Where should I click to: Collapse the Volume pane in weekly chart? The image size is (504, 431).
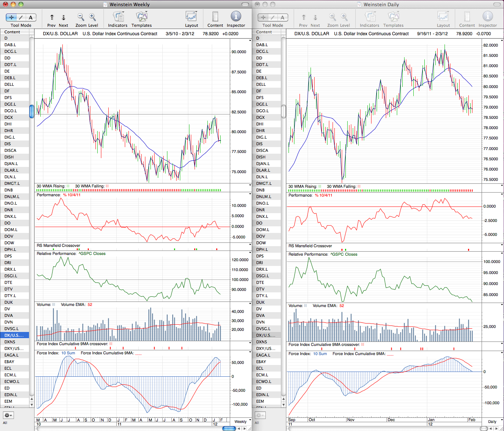[x=250, y=304]
